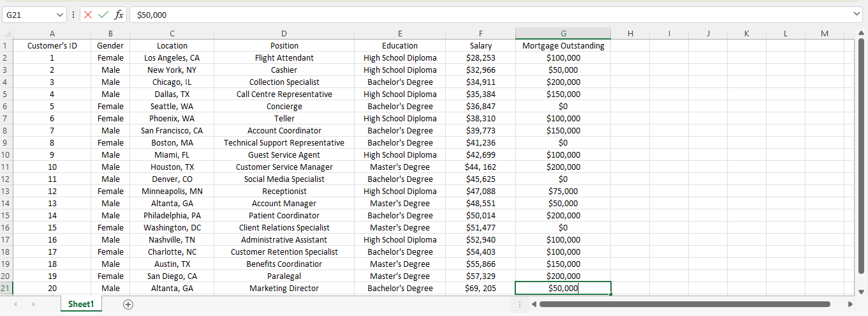The image size is (868, 316).
Task: Select row 1 header
Action: pyautogui.click(x=5, y=46)
